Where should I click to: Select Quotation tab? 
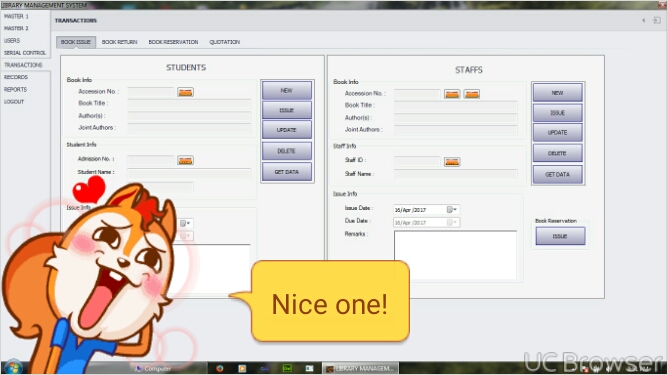coord(225,42)
